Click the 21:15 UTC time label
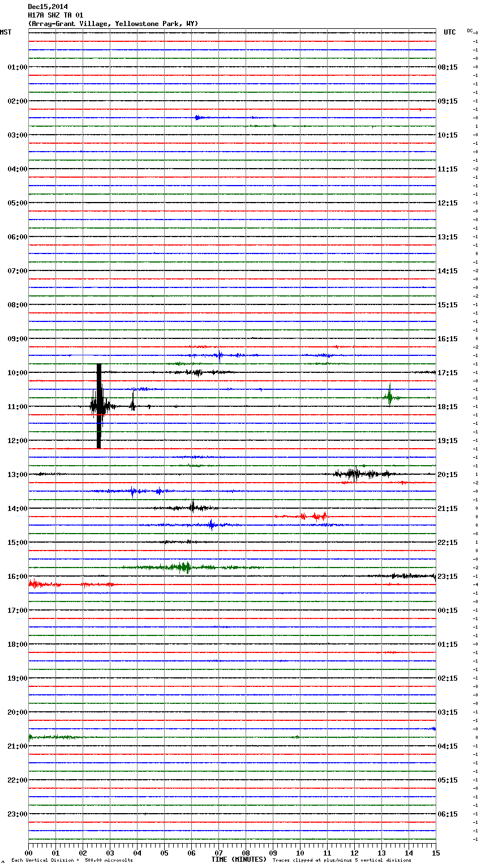 tap(448, 509)
